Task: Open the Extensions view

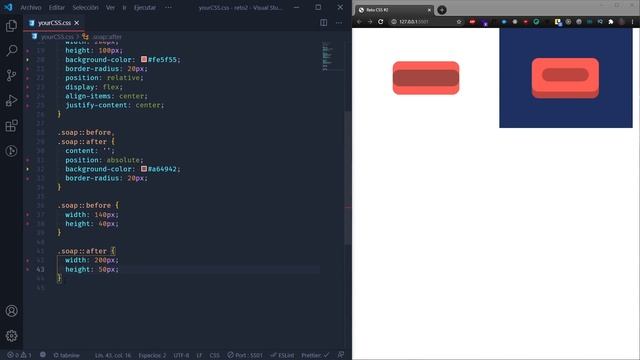Action: (x=11, y=125)
